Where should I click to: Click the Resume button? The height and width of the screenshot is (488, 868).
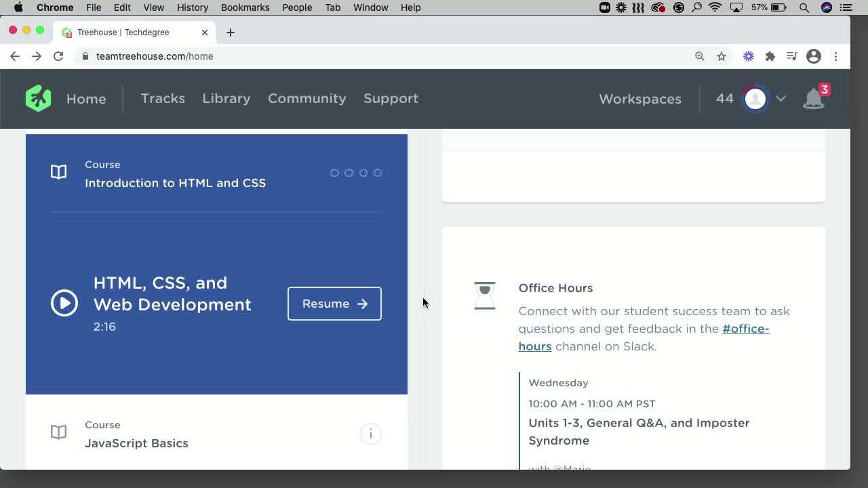click(x=334, y=304)
